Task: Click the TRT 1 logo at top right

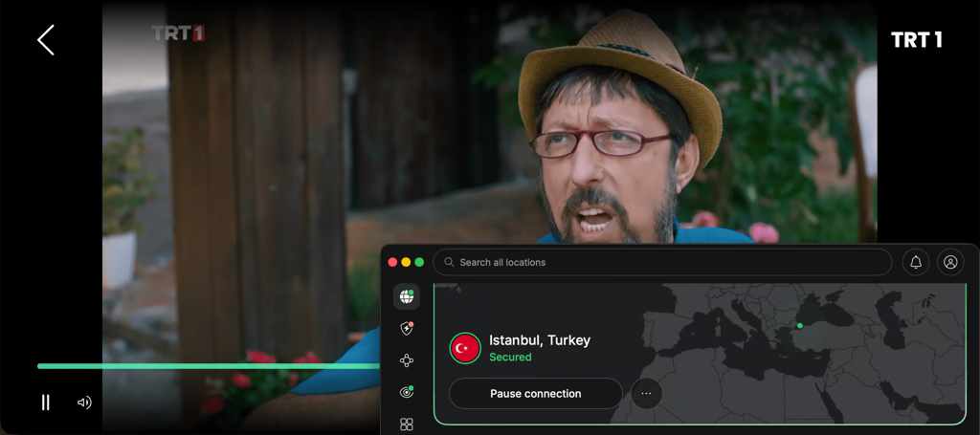Action: (916, 40)
